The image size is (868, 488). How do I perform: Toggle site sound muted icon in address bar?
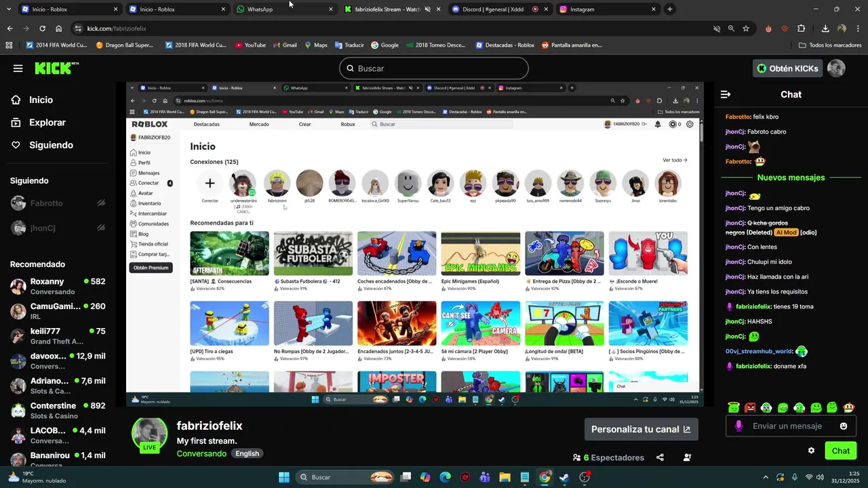pyautogui.click(x=716, y=28)
